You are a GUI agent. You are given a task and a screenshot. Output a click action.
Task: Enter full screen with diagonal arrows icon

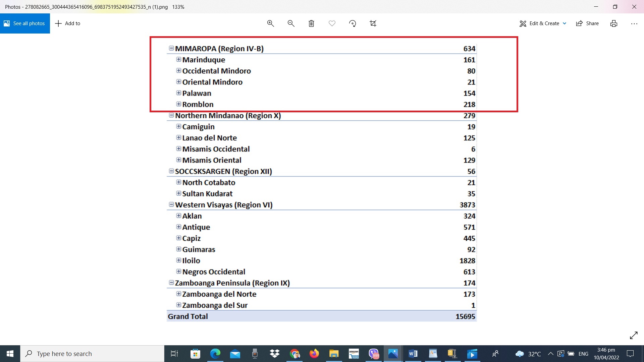pyautogui.click(x=634, y=335)
